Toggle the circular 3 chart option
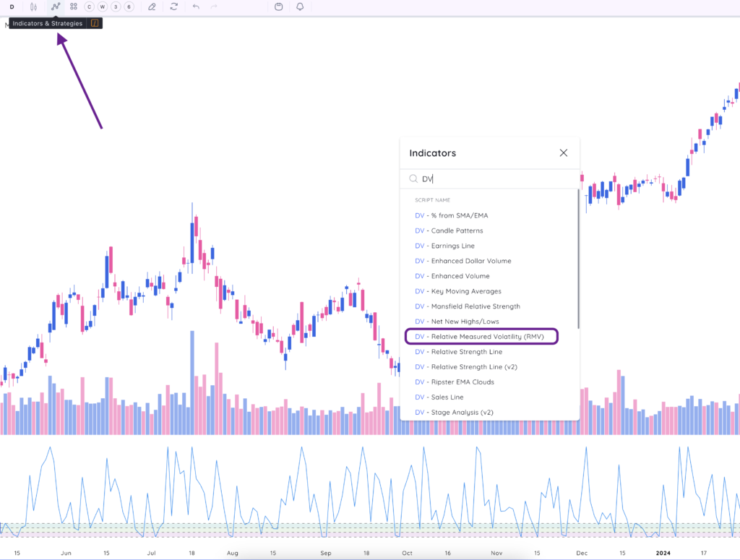Screen dimensions: 740x560 (114, 7)
